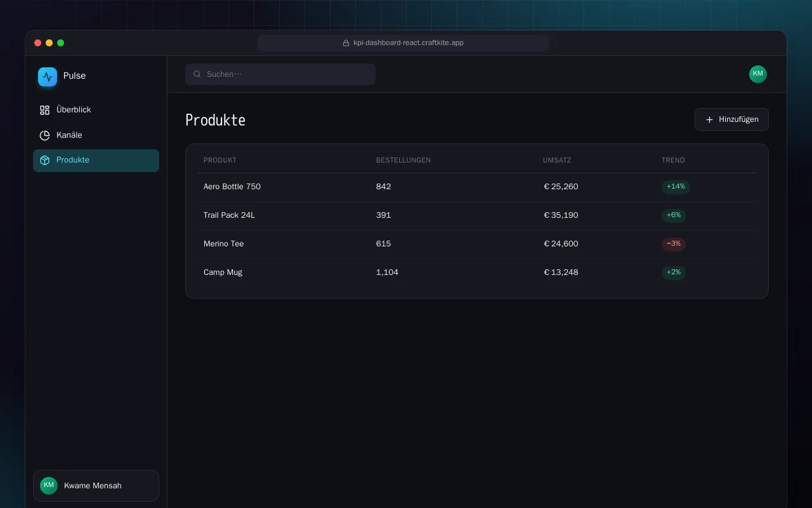812x508 pixels.
Task: Click the search magnifier icon
Action: pos(197,74)
